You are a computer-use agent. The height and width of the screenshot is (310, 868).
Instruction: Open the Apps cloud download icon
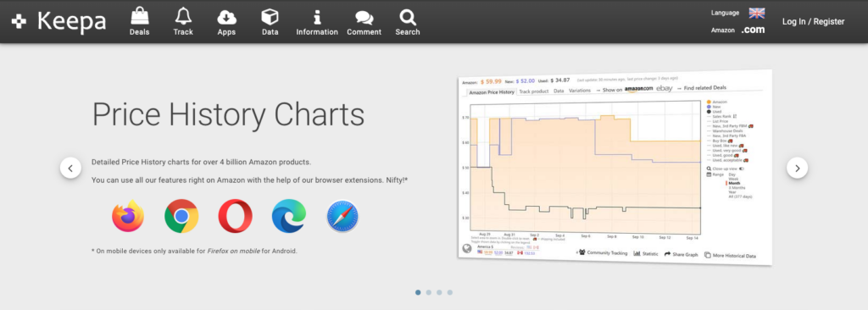226,17
